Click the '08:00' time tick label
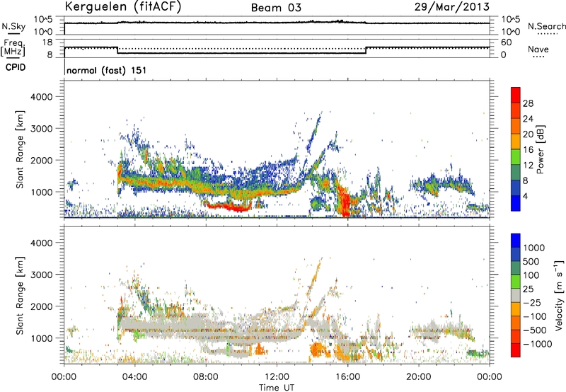This screenshot has width=566, height=392. 206,377
